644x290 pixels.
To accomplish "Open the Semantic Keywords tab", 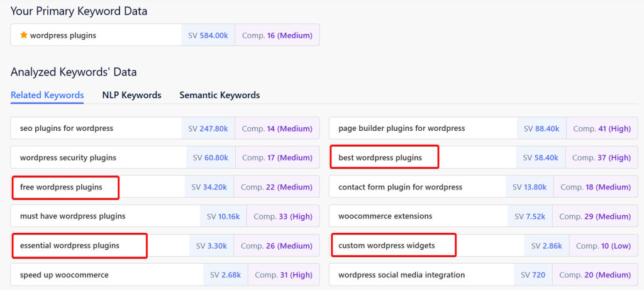I will [219, 95].
